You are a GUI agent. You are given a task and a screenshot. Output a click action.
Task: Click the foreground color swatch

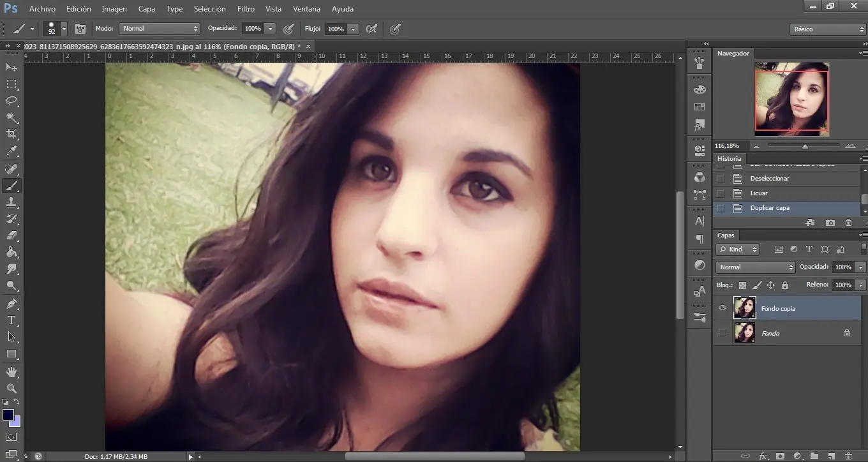click(8, 415)
